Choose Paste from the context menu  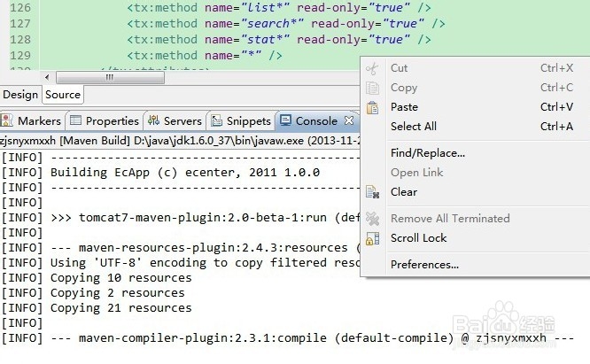(475, 107)
